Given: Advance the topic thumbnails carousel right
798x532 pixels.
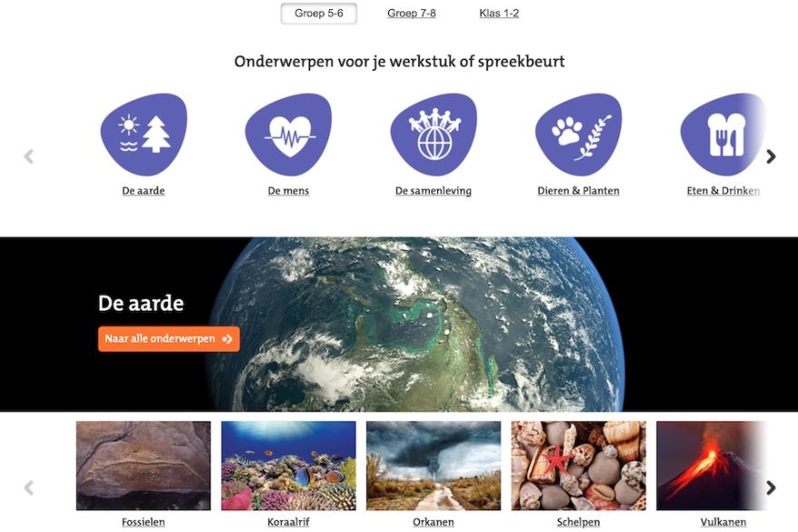Looking at the screenshot, I should [771, 488].
